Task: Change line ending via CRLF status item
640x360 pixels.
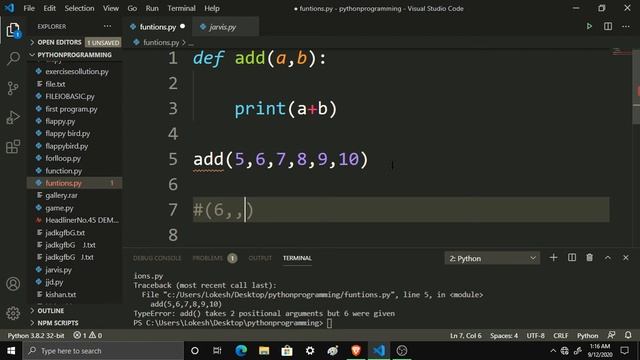Action: click(560, 336)
